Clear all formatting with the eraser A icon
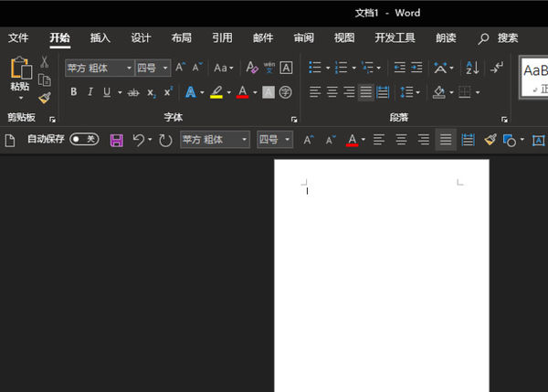548x392 pixels. point(252,67)
